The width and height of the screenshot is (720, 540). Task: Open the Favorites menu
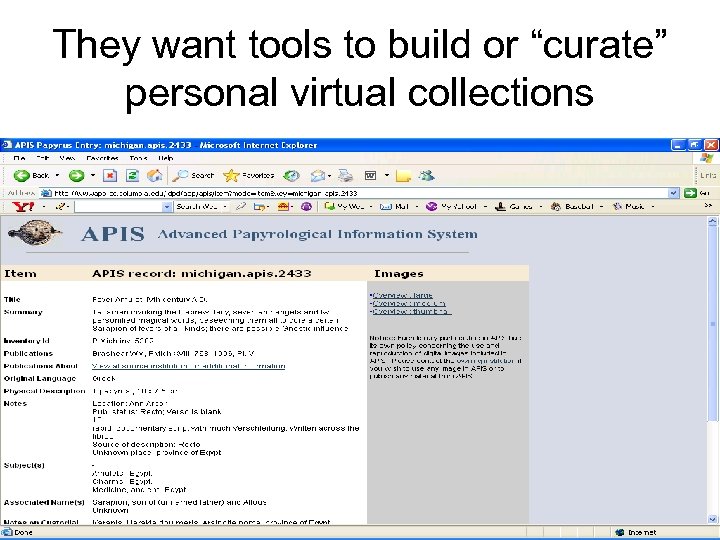tap(102, 158)
